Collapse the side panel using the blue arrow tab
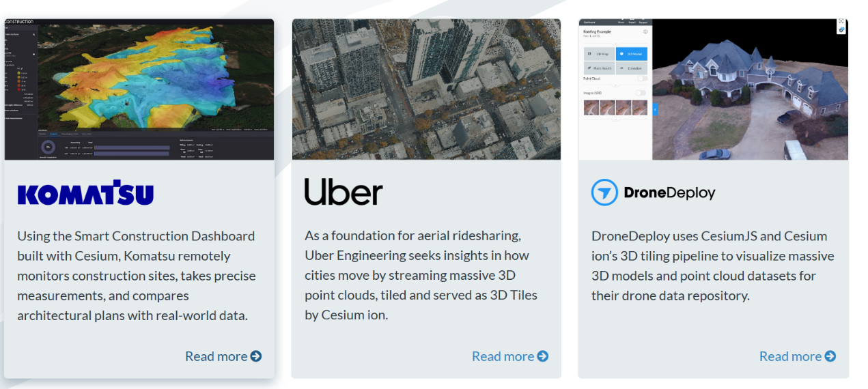Screen dimensions: 868x389 pos(655,109)
